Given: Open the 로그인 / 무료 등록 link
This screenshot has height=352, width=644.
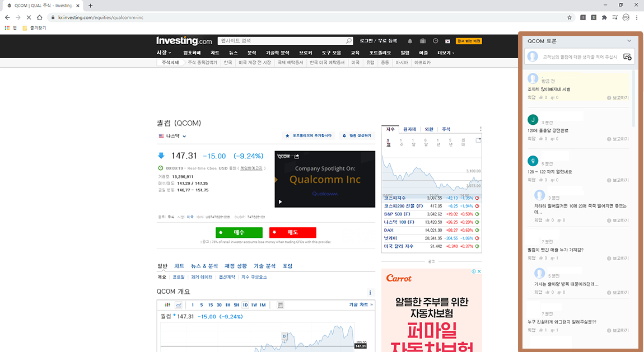Looking at the screenshot, I should click(378, 41).
